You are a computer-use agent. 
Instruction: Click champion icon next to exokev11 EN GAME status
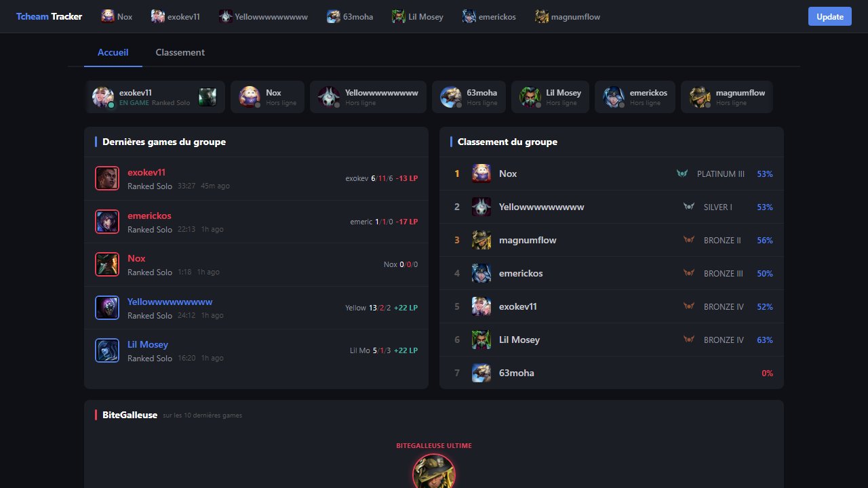[208, 97]
